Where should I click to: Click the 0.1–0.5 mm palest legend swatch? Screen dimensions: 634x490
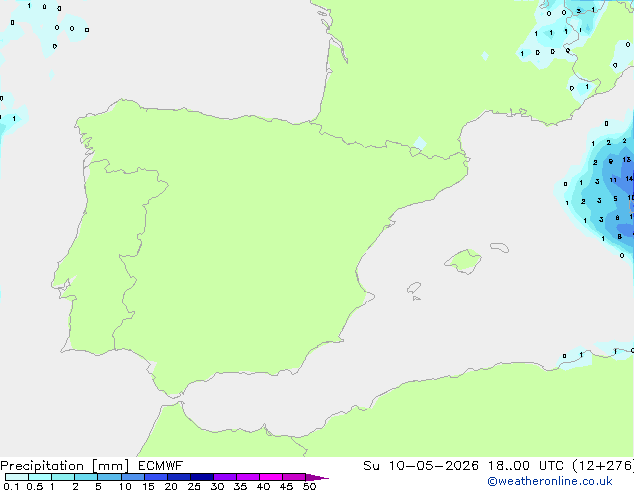point(17,477)
